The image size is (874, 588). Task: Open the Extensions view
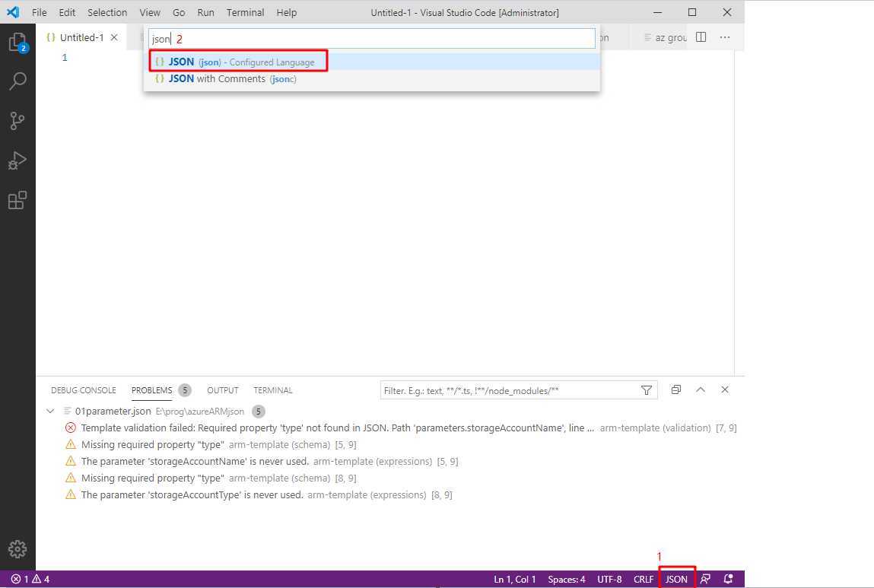(x=17, y=200)
